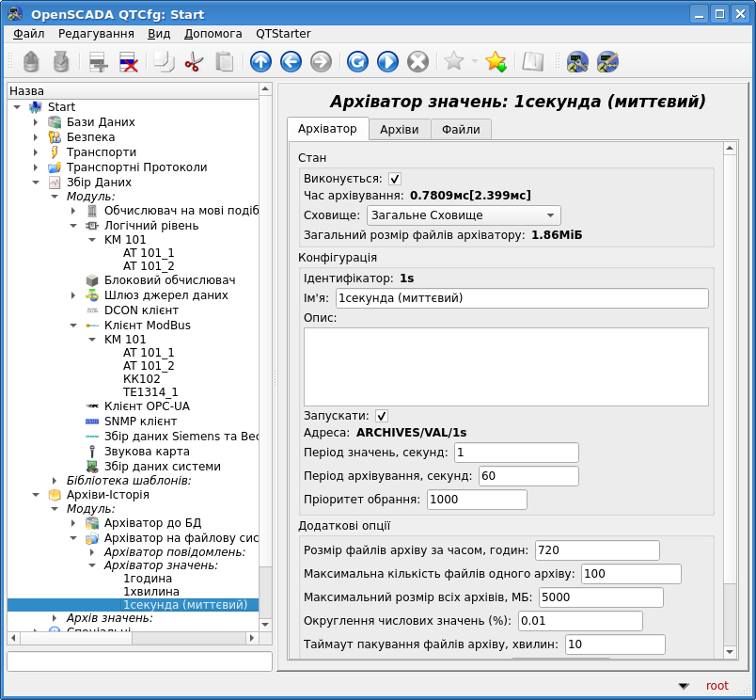Click the root user label in status bar
The width and height of the screenshot is (756, 700).
pyautogui.click(x=717, y=686)
